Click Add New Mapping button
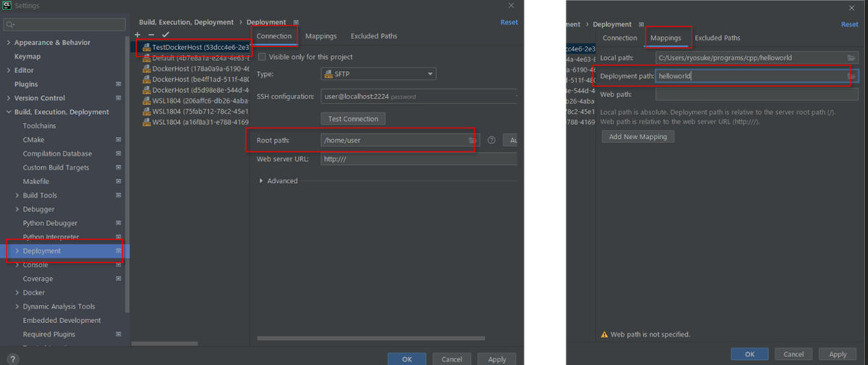 pyautogui.click(x=638, y=136)
